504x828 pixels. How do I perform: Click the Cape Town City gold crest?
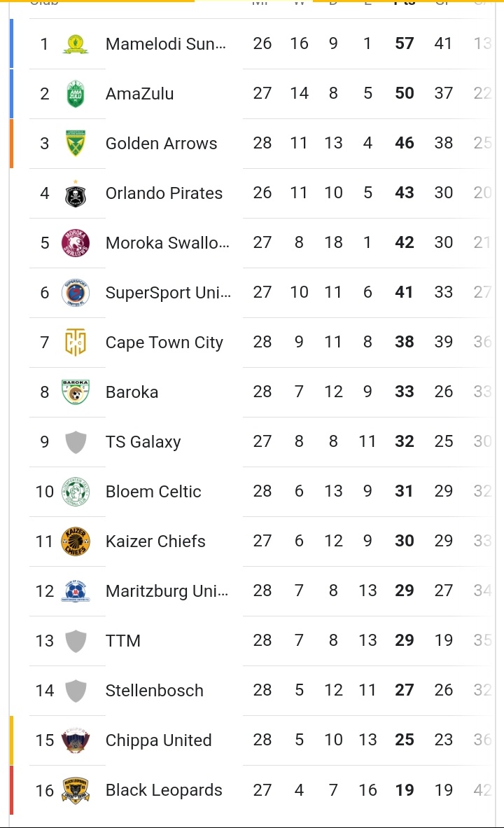76,343
